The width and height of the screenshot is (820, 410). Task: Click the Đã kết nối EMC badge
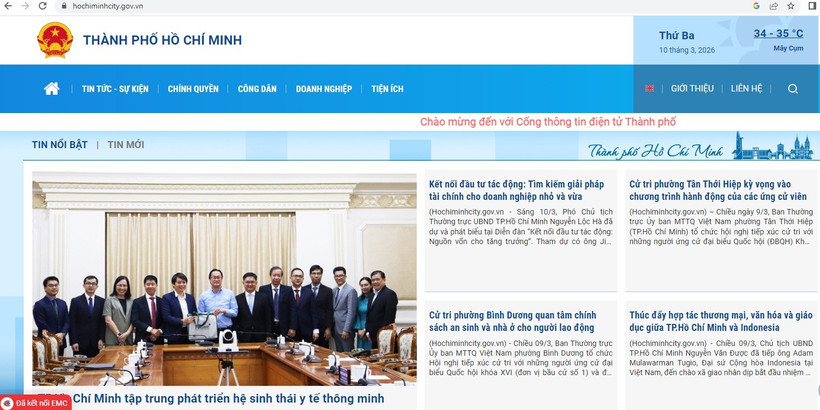[36, 403]
